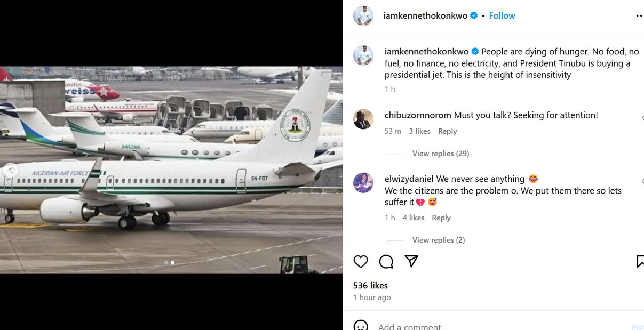The image size is (644, 330).
Task: Expand View replies (2) thread
Action: [x=438, y=240]
